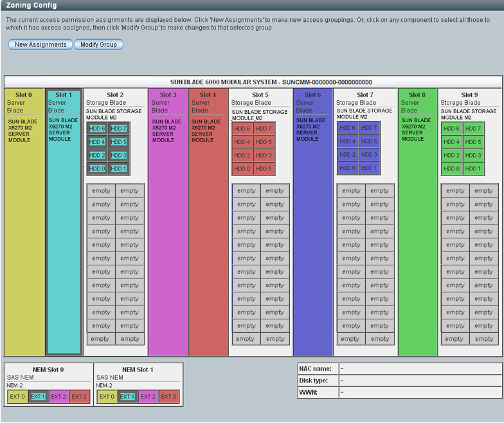Select EXT 2 port on NEM Slot 0
Screen dimensions: 504x423
point(59,397)
